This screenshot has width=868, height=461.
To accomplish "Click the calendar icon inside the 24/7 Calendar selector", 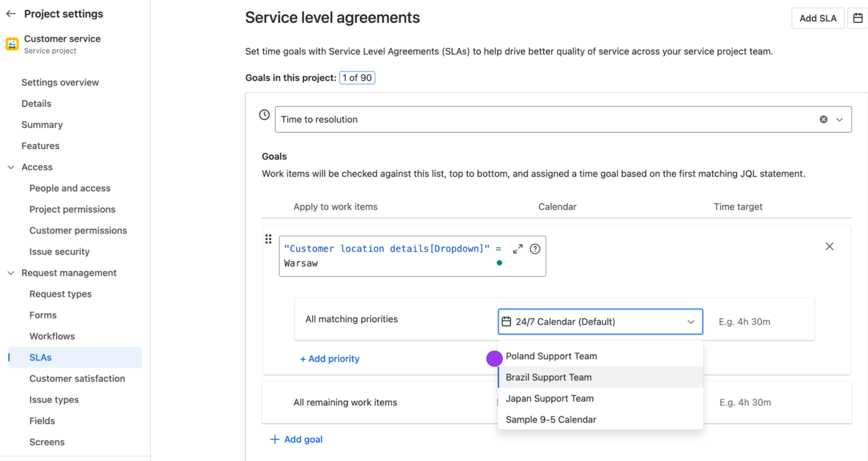I will [508, 321].
